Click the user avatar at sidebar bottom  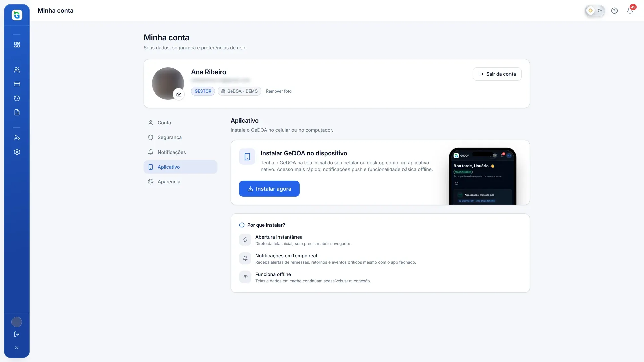tap(17, 322)
